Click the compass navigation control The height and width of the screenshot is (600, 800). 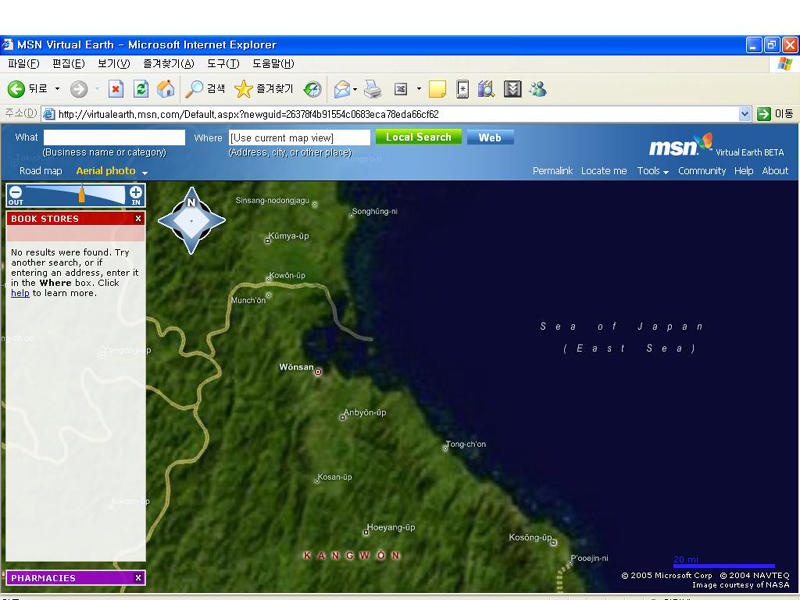point(191,219)
